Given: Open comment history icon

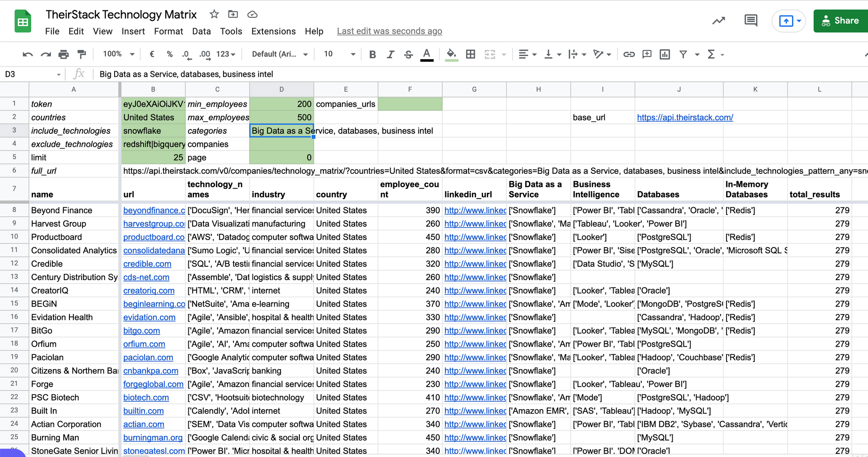Looking at the screenshot, I should 751,20.
